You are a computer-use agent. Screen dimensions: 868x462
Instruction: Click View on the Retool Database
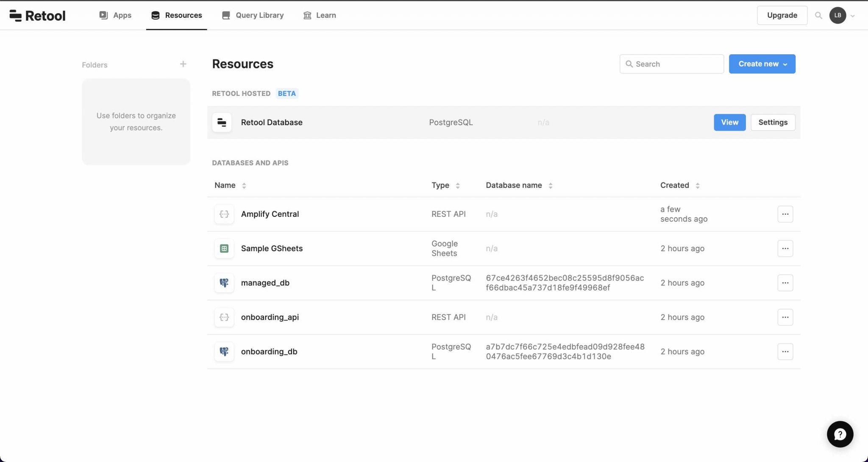tap(729, 122)
